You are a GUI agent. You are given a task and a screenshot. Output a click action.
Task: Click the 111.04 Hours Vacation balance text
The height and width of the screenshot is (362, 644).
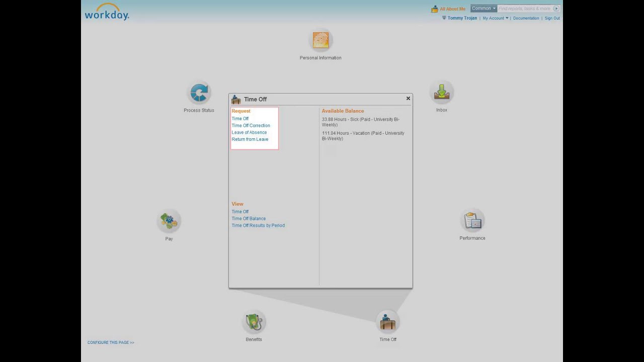363,136
